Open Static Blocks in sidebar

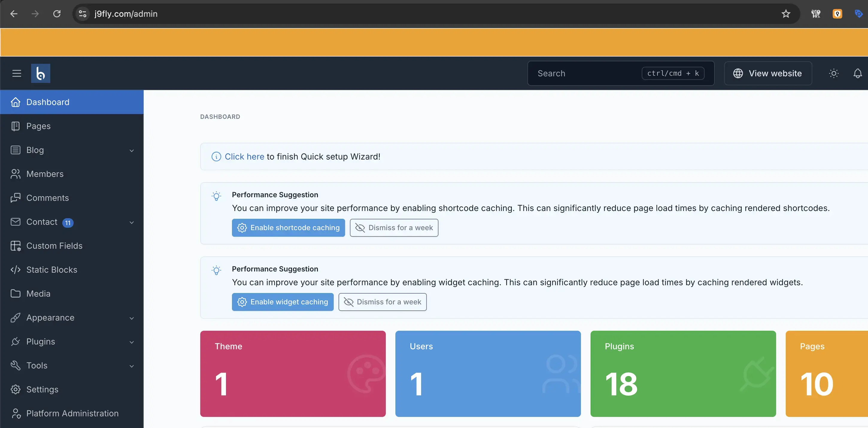72,270
